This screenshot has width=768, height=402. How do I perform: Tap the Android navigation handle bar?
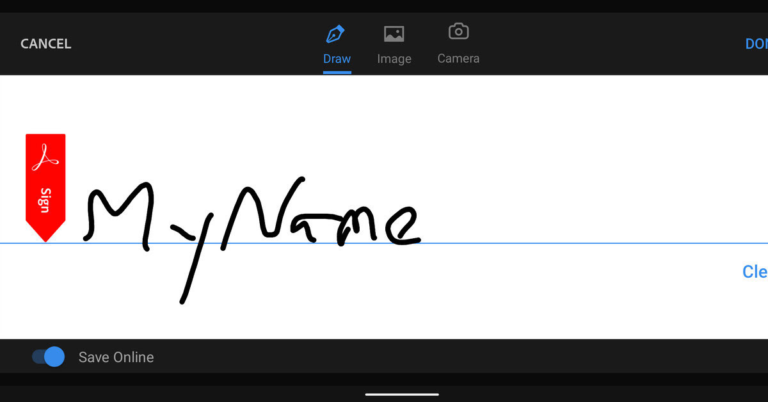tap(402, 394)
